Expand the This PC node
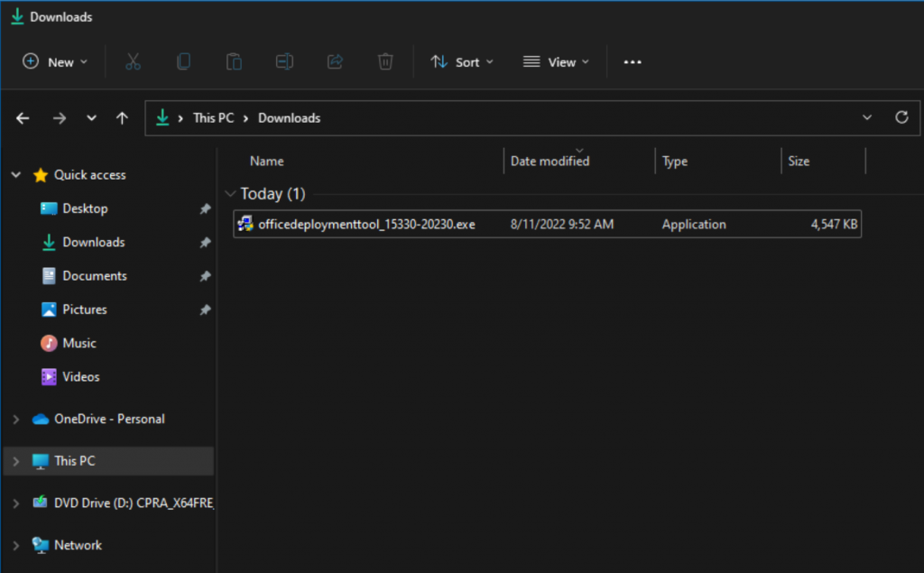This screenshot has height=573, width=924. [16, 461]
